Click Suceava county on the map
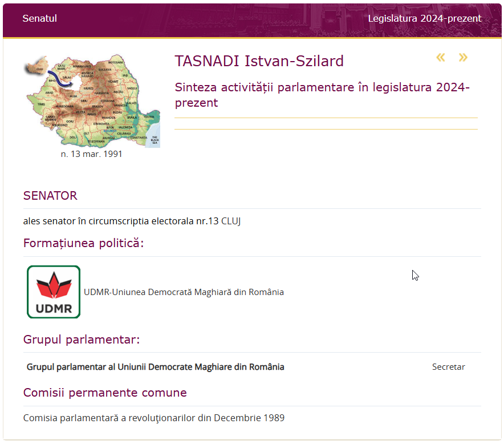This screenshot has height=444, width=504. tap(105, 70)
